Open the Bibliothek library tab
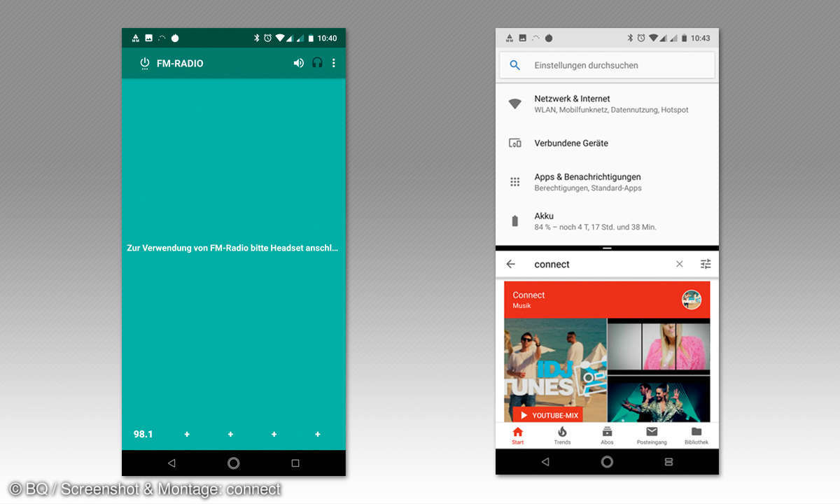Screen dimensions: 840x504 coord(696,435)
